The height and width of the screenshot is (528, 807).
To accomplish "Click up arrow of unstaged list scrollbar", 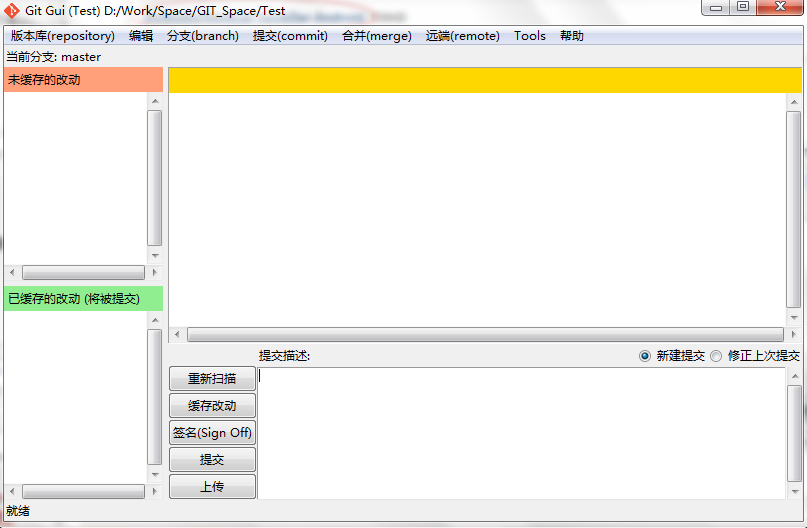I will [155, 101].
